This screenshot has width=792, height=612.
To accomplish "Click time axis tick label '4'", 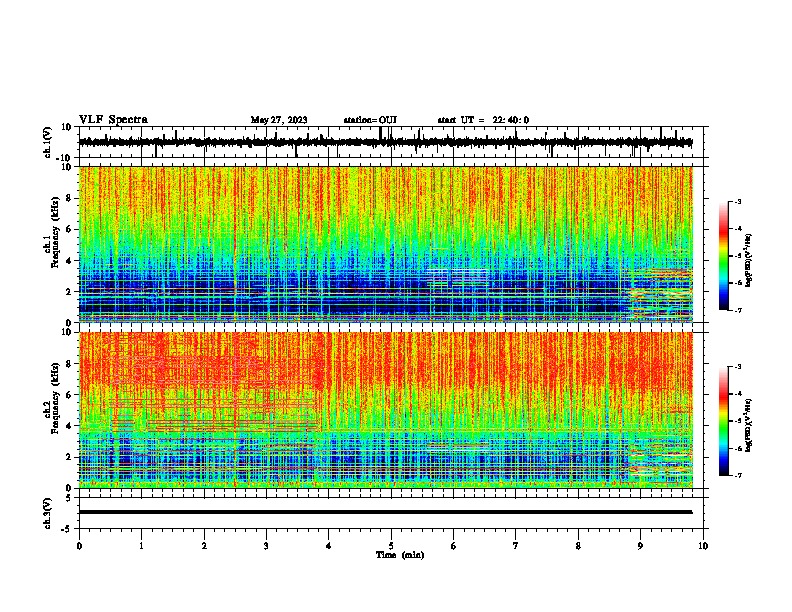I will 329,546.
